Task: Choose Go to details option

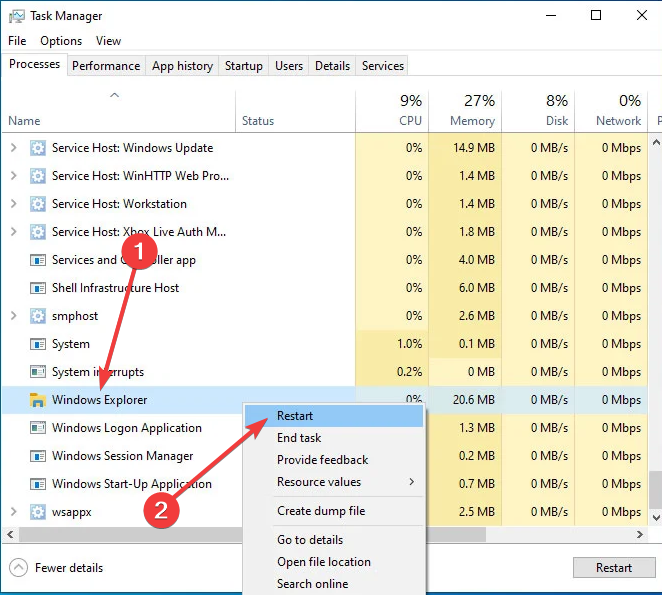Action: [x=334, y=540]
